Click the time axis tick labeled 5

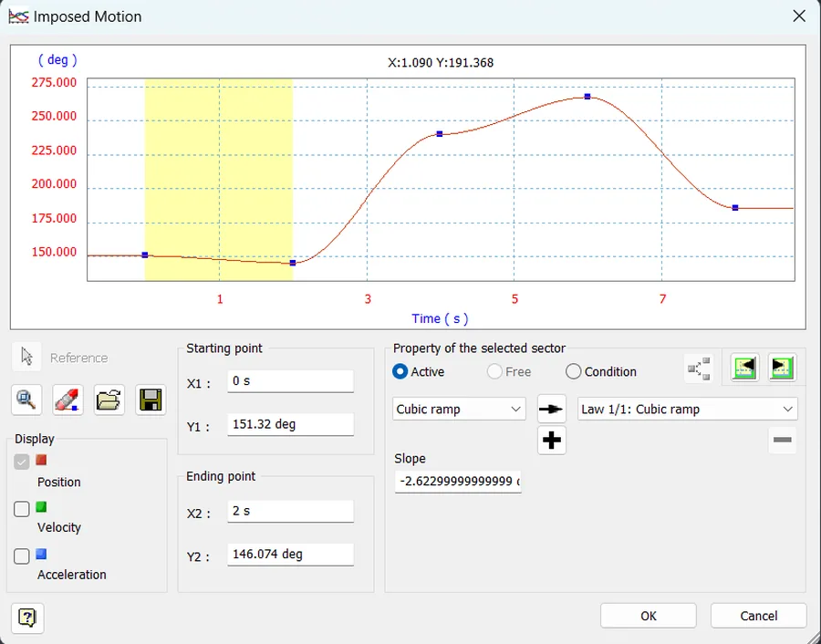(x=514, y=299)
